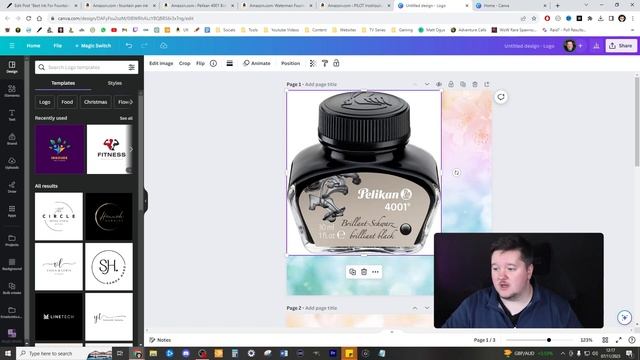Go to Canva Home

pyautogui.click(x=33, y=46)
